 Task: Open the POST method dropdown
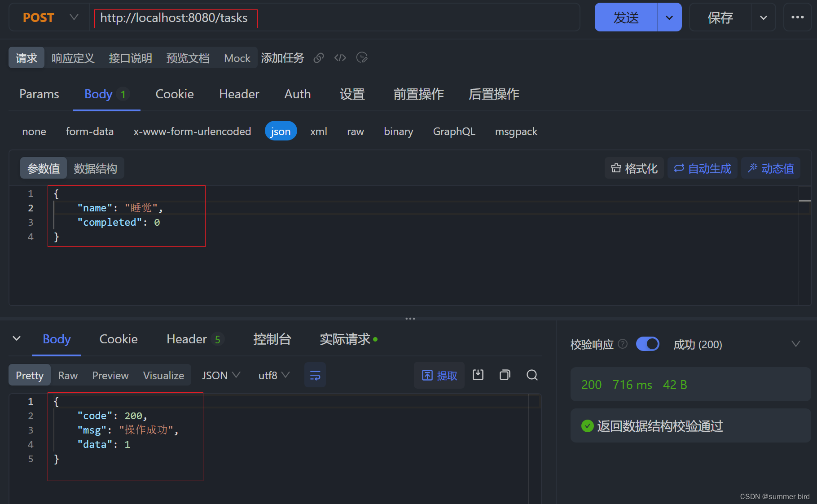[50, 18]
